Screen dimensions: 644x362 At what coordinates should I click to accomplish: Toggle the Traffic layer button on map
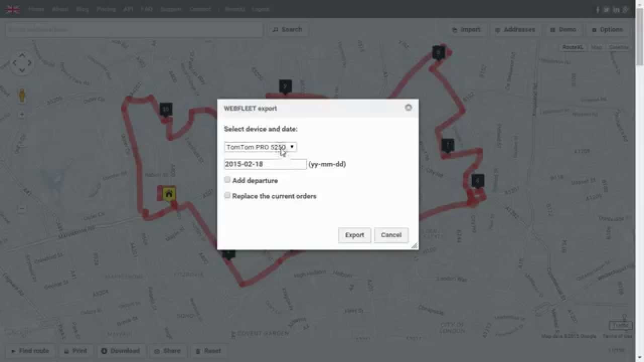pos(620,325)
